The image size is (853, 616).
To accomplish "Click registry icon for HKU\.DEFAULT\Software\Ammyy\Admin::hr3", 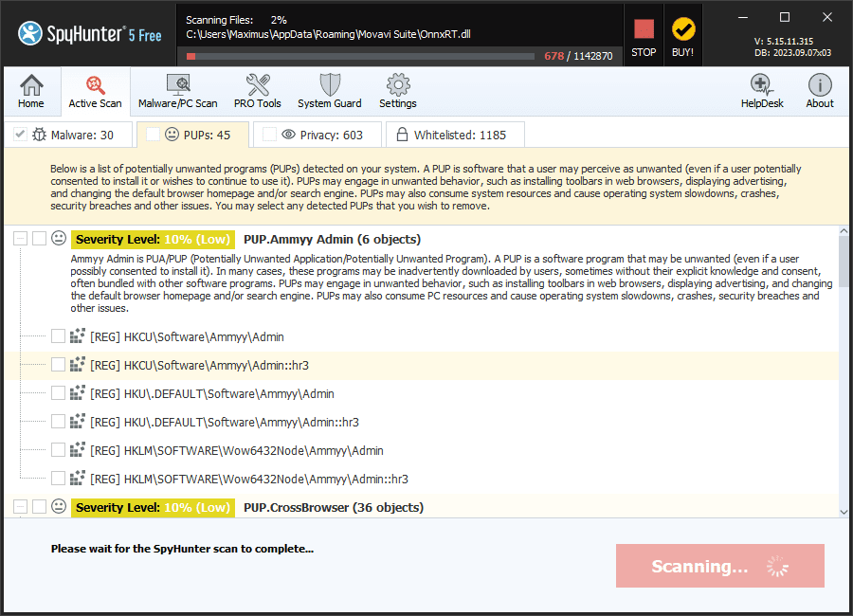I will pyautogui.click(x=78, y=421).
